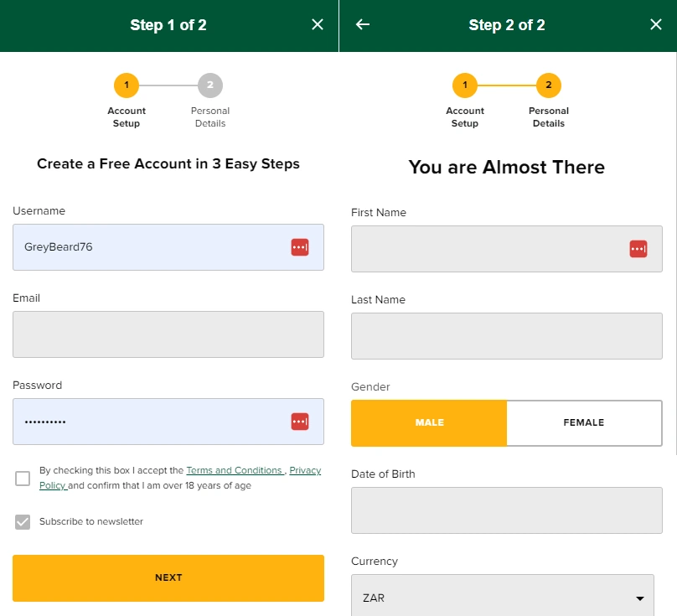The height and width of the screenshot is (616, 677).
Task: Select MALE gender option
Action: tap(429, 423)
